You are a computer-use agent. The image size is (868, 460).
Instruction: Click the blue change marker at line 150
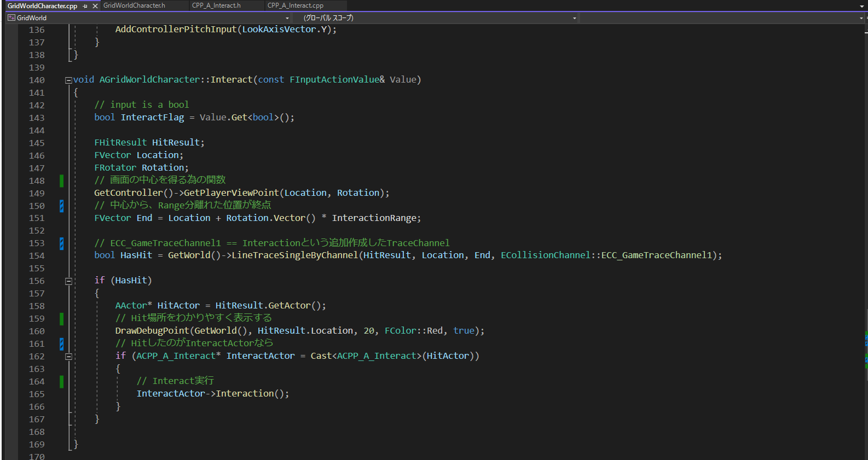point(61,206)
